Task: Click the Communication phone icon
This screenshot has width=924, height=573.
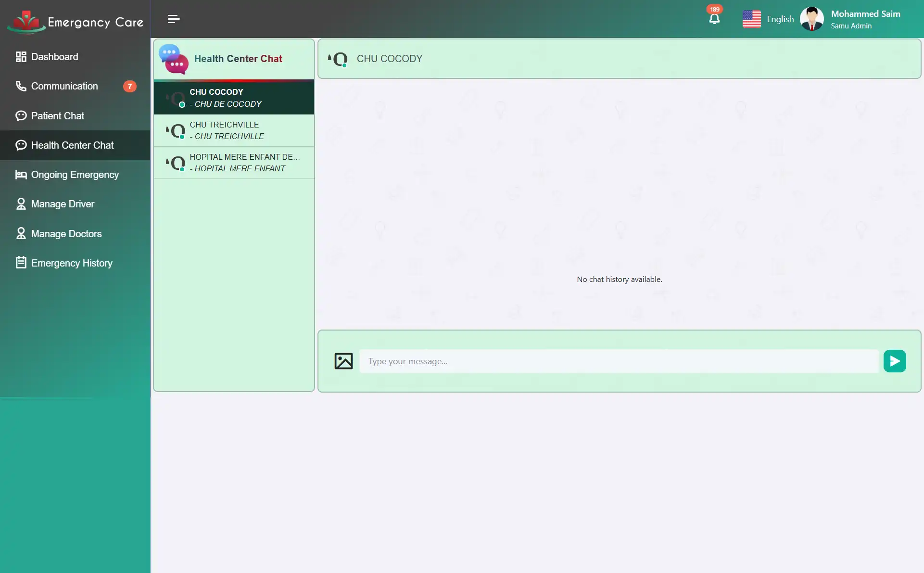Action: point(20,86)
